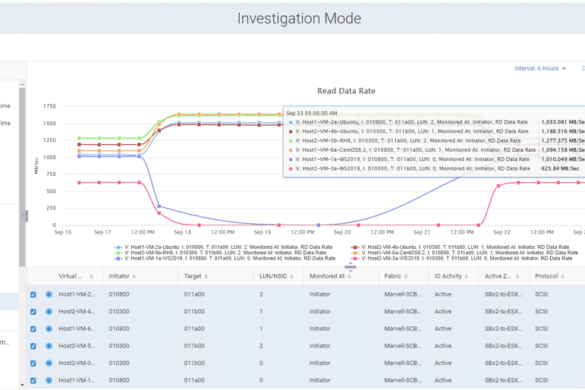The width and height of the screenshot is (585, 390).
Task: Sort by the Fabric column sort icon
Action: point(406,277)
